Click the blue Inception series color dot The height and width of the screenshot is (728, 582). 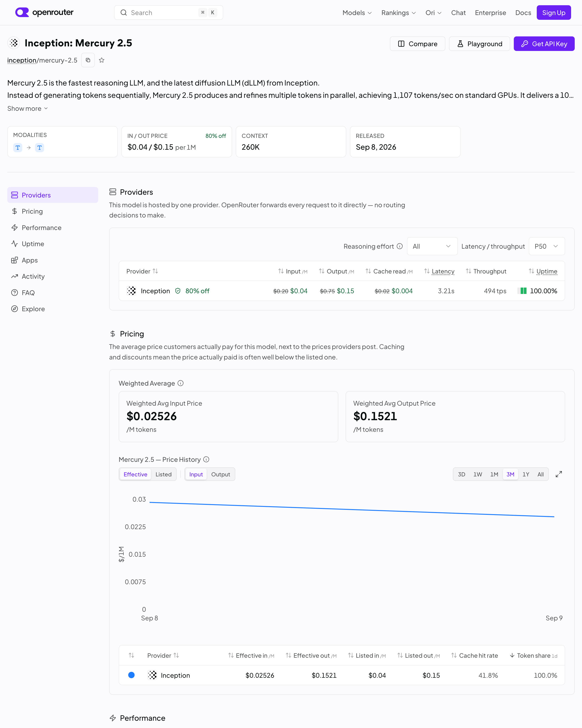pyautogui.click(x=132, y=675)
